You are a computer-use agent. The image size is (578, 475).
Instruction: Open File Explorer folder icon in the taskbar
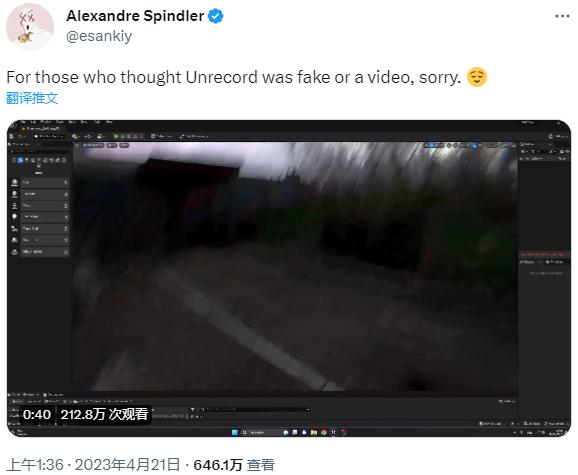click(314, 432)
